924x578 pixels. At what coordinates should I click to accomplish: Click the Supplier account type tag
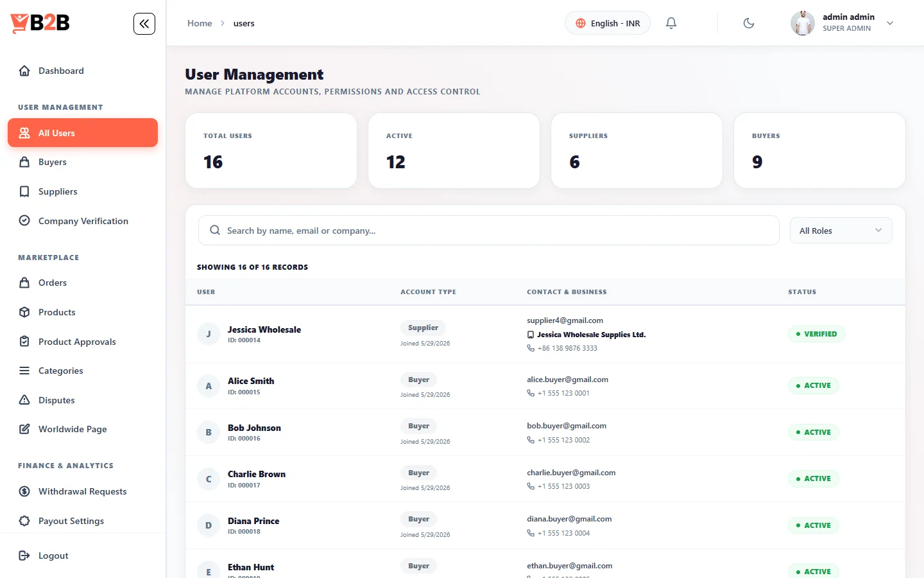point(423,328)
